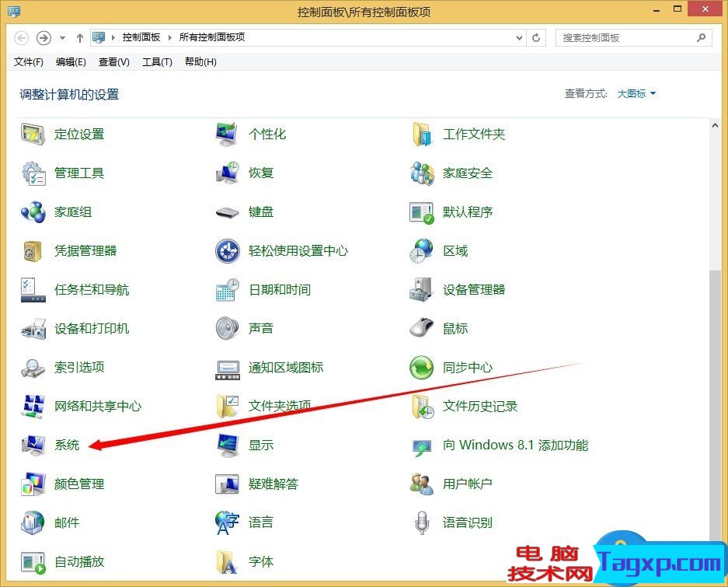Open the 字体 folder icon
This screenshot has height=587, width=728.
coord(228,561)
